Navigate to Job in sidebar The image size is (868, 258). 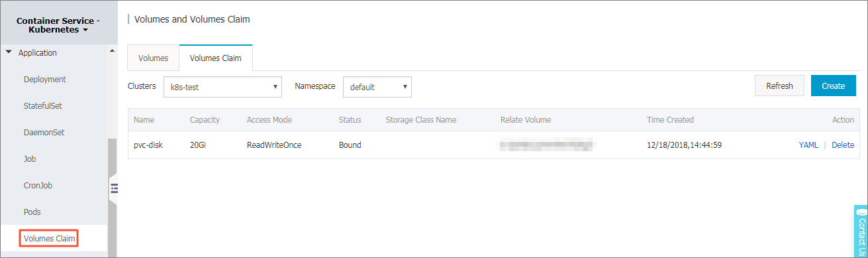[30, 159]
